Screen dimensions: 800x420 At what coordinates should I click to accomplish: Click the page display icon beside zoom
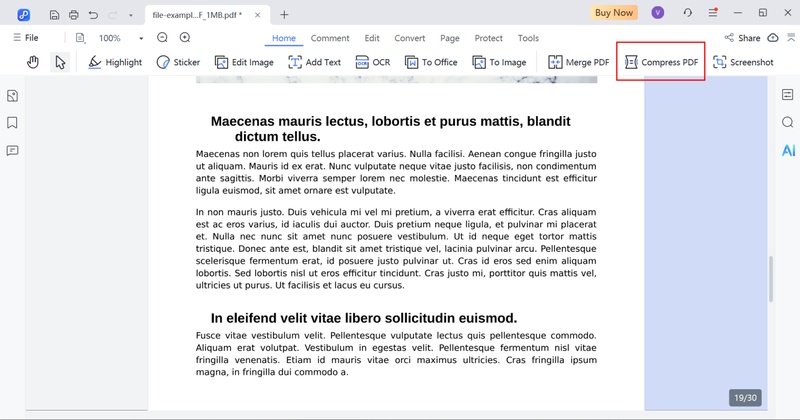pyautogui.click(x=80, y=38)
